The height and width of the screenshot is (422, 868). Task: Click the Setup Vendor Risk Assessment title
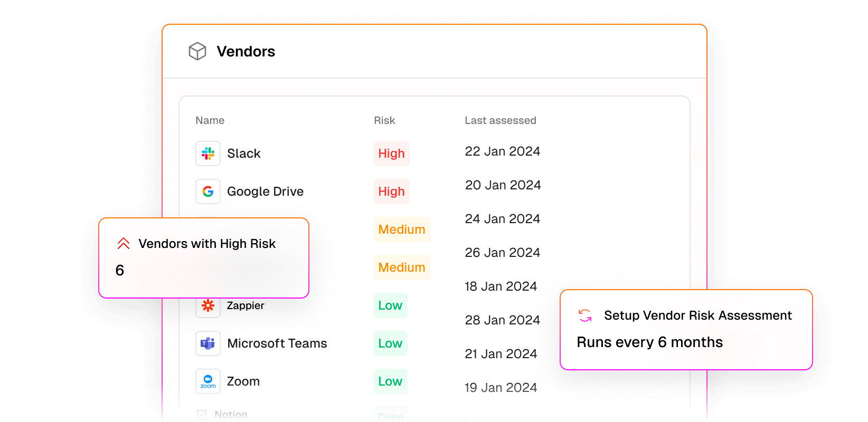(x=698, y=315)
